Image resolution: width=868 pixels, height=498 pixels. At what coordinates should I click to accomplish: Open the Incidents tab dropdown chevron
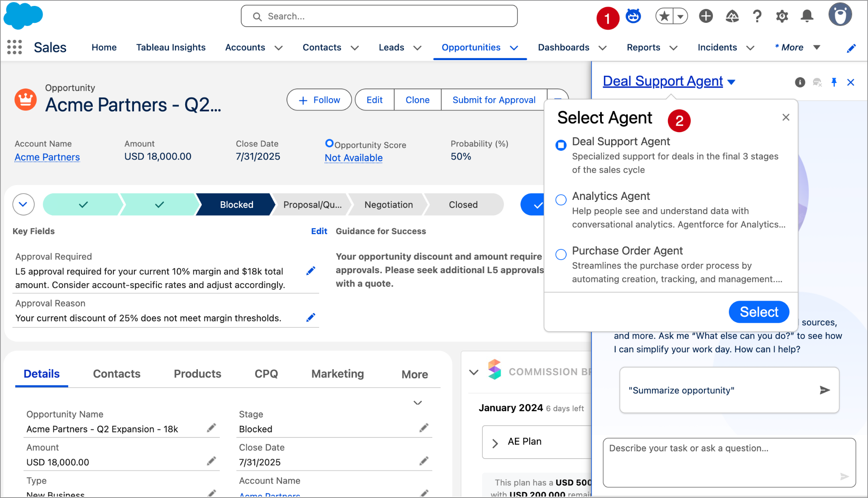[750, 48]
